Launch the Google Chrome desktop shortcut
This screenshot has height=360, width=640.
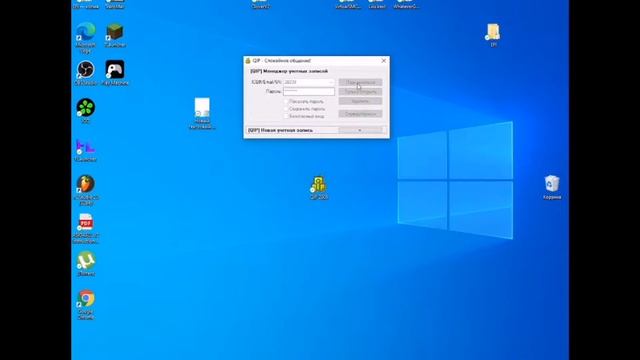[x=86, y=299]
